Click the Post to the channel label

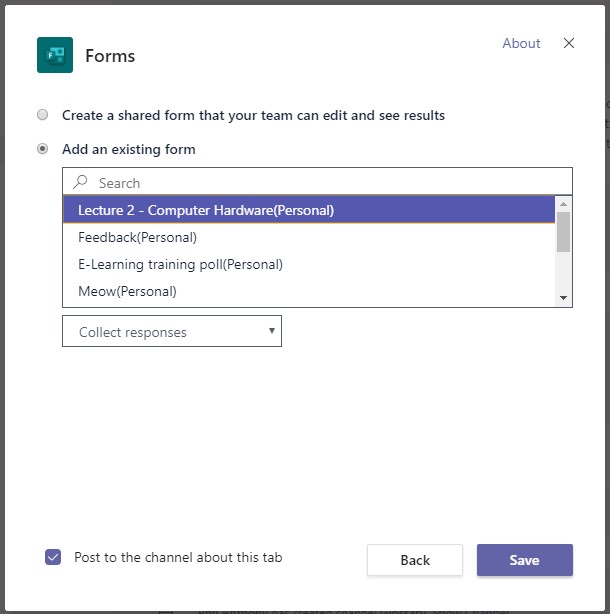(x=185, y=558)
